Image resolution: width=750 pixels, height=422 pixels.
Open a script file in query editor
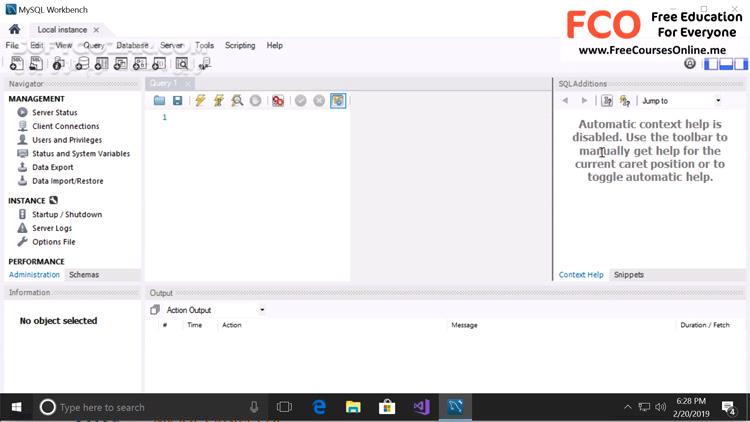(x=159, y=100)
